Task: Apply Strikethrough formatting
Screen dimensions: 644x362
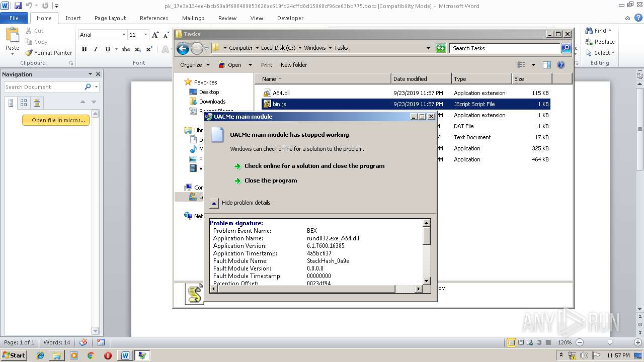Action: 126,49
